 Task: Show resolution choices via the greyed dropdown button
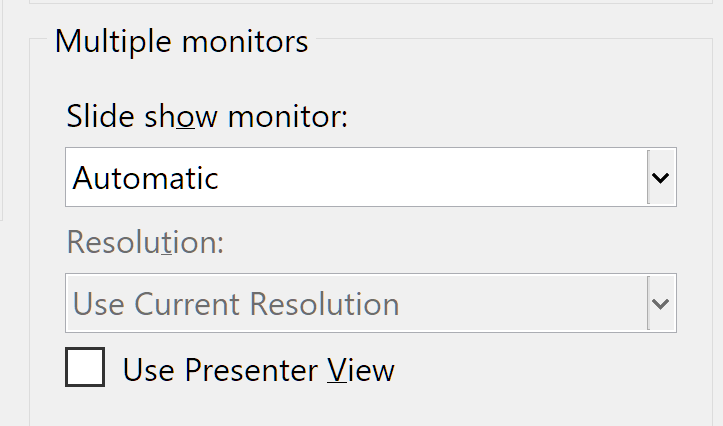coord(661,303)
